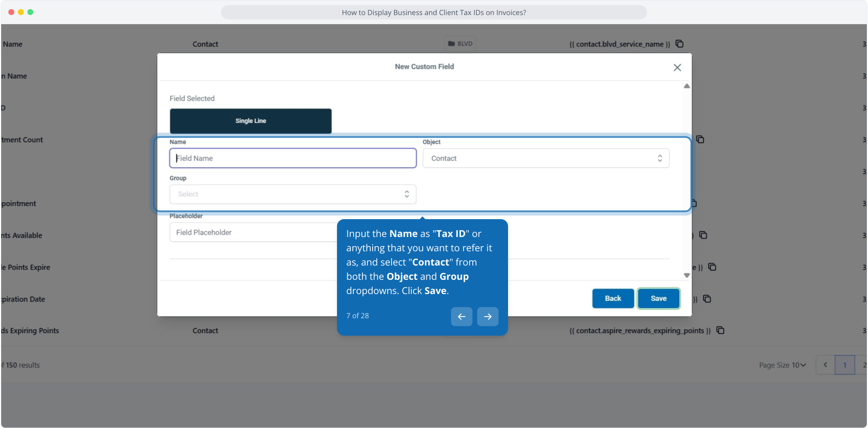Click into the Field Name input
The width and height of the screenshot is (868, 428).
tap(293, 158)
